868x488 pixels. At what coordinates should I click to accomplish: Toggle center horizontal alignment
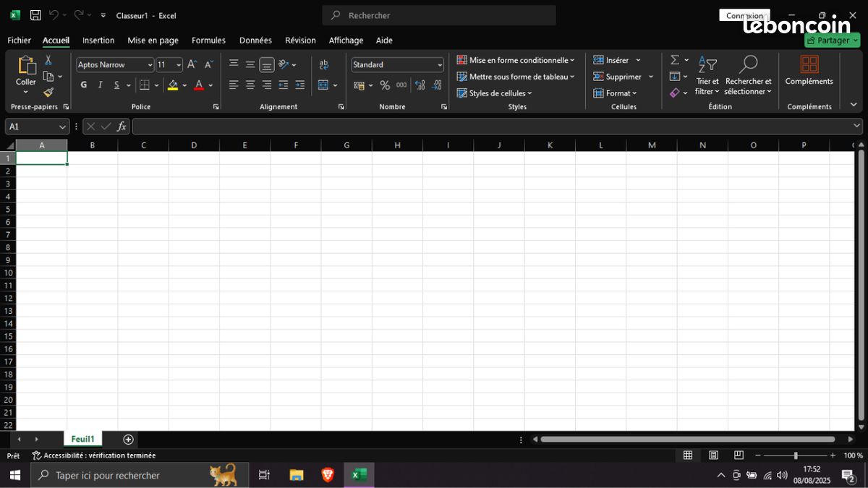click(x=250, y=85)
